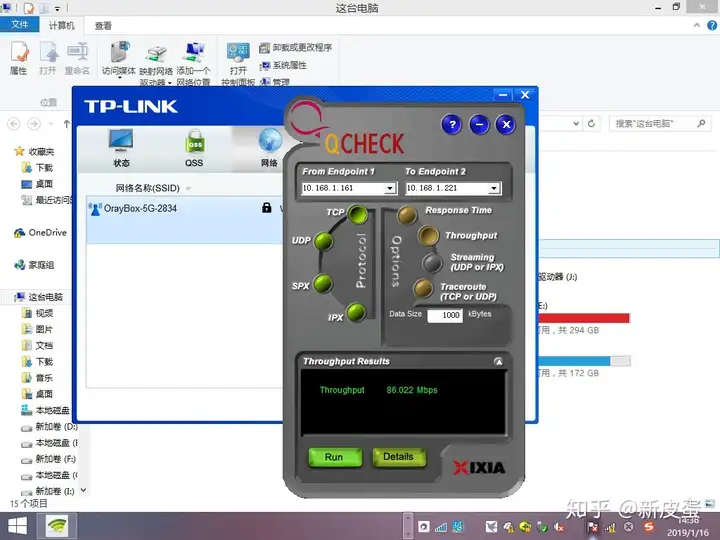This screenshot has width=720, height=540.
Task: Choose the Traceroute (TCP or UDP) option
Action: tap(423, 289)
